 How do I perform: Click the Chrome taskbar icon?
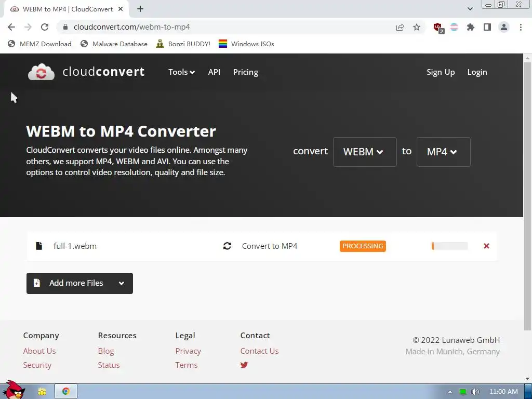(x=66, y=391)
